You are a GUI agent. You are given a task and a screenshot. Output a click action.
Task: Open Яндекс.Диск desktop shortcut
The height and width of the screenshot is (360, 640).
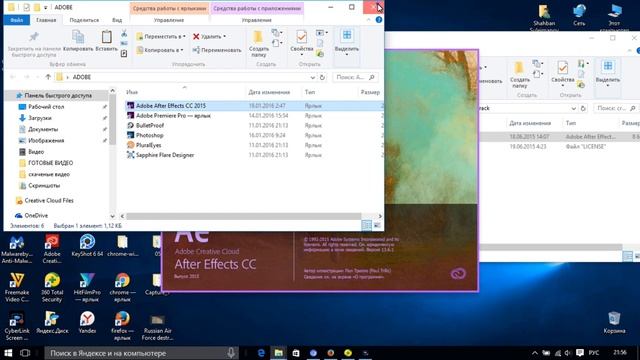click(x=52, y=322)
